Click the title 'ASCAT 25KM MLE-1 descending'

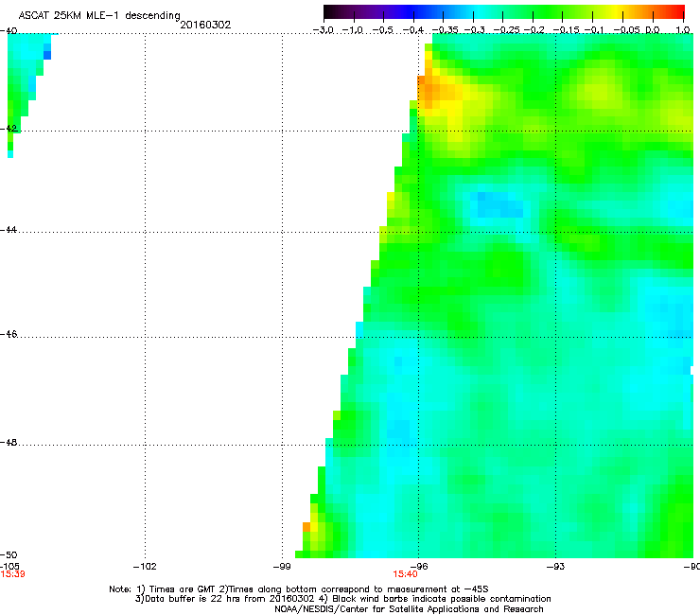(99, 16)
